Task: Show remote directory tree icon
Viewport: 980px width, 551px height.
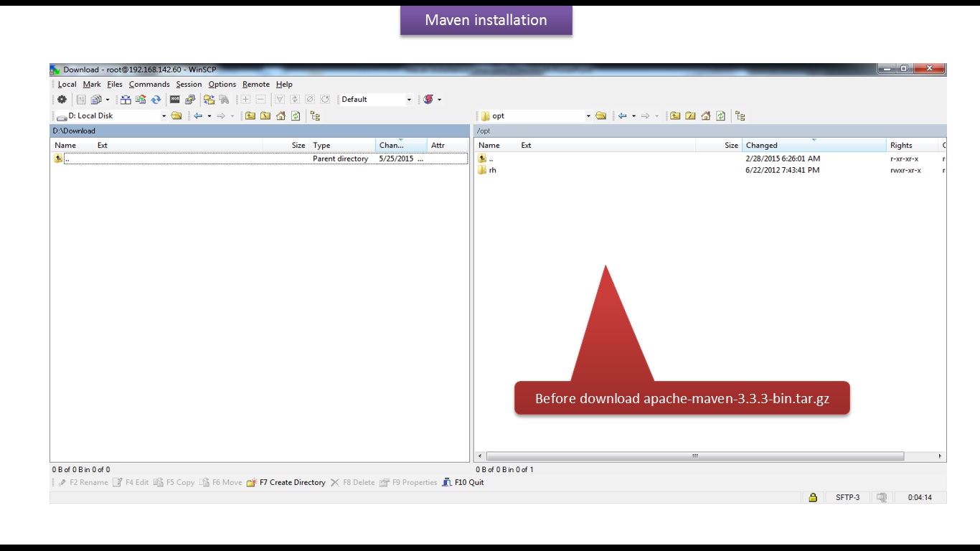Action: pyautogui.click(x=740, y=116)
